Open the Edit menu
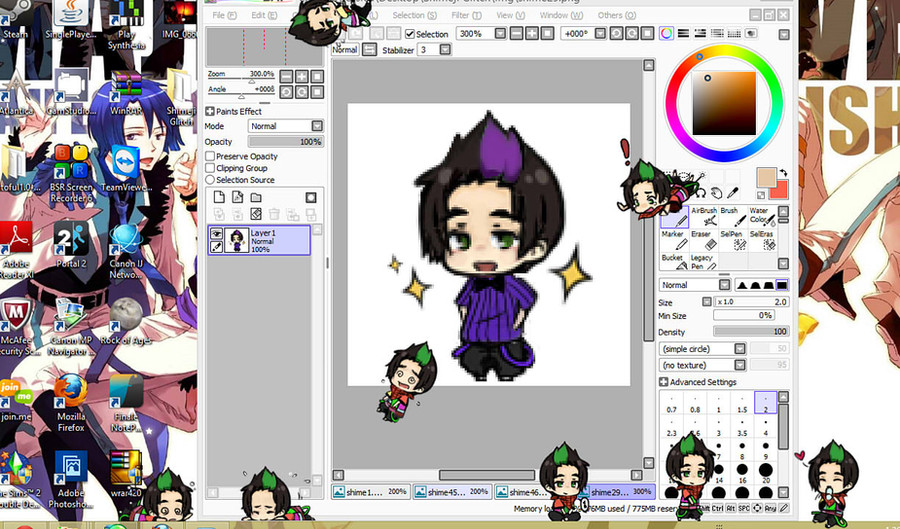Screen dimensions: 900x529 (264, 15)
